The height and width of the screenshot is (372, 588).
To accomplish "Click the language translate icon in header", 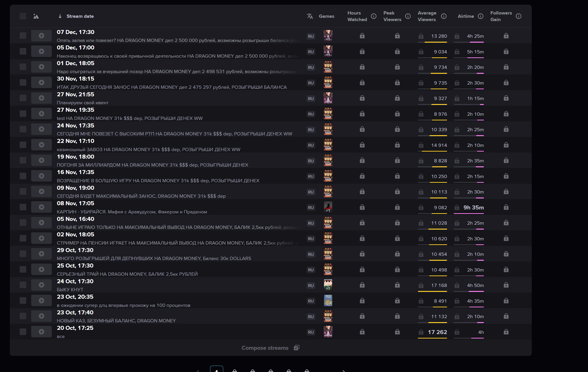I will coord(310,16).
